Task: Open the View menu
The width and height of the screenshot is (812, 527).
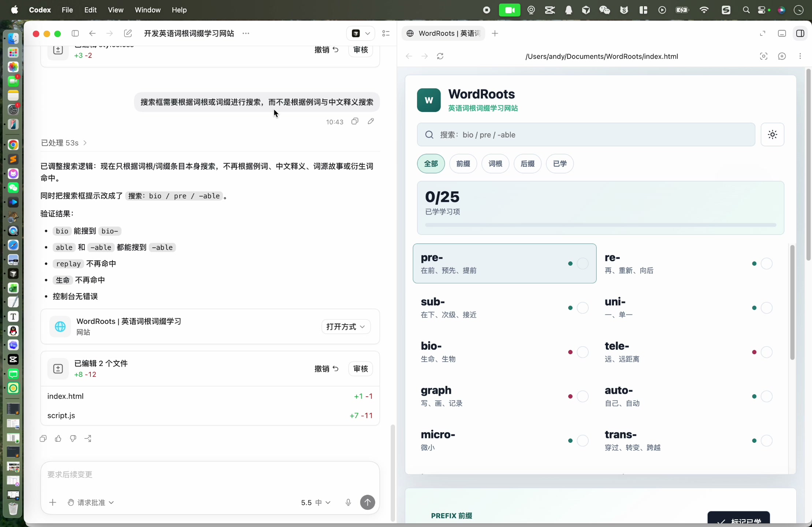Action: click(116, 10)
